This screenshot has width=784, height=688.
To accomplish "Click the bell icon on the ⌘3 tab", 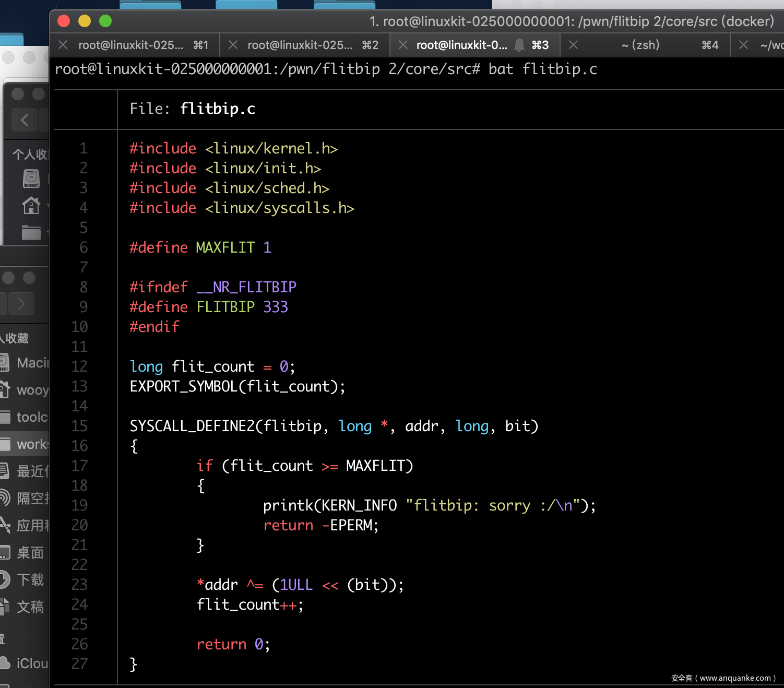I will (x=519, y=45).
